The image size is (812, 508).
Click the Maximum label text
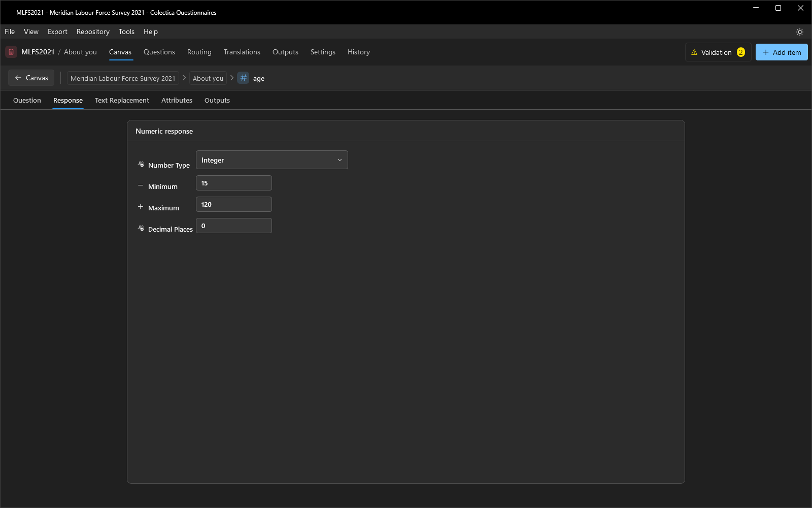(163, 208)
